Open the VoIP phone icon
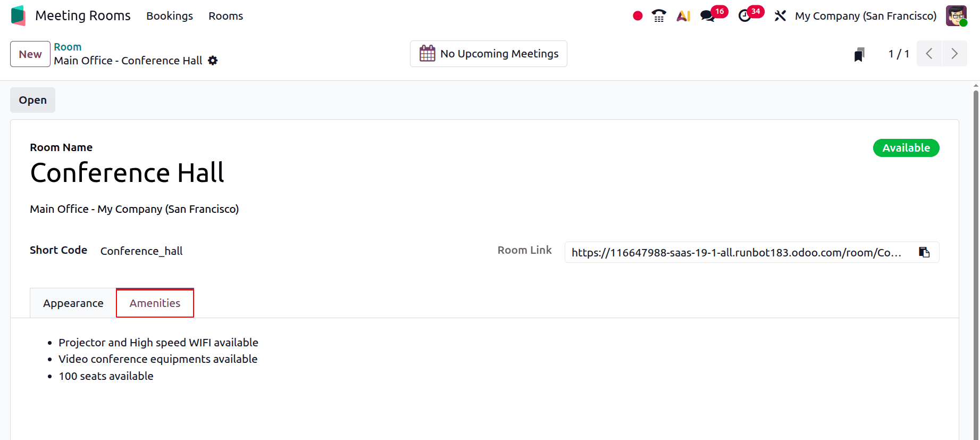Viewport: 980px width, 440px height. click(659, 16)
